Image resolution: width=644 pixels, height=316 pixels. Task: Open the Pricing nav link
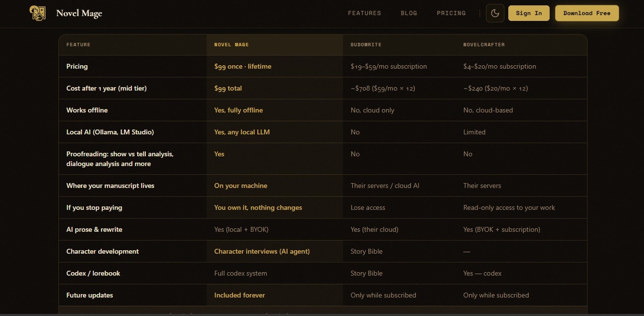(451, 13)
